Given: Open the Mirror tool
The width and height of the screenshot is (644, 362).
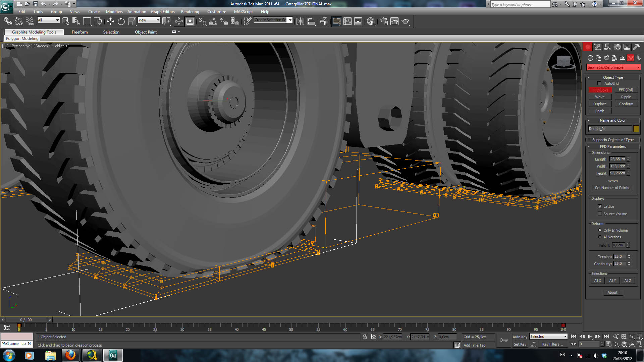Looking at the screenshot, I should pos(300,21).
